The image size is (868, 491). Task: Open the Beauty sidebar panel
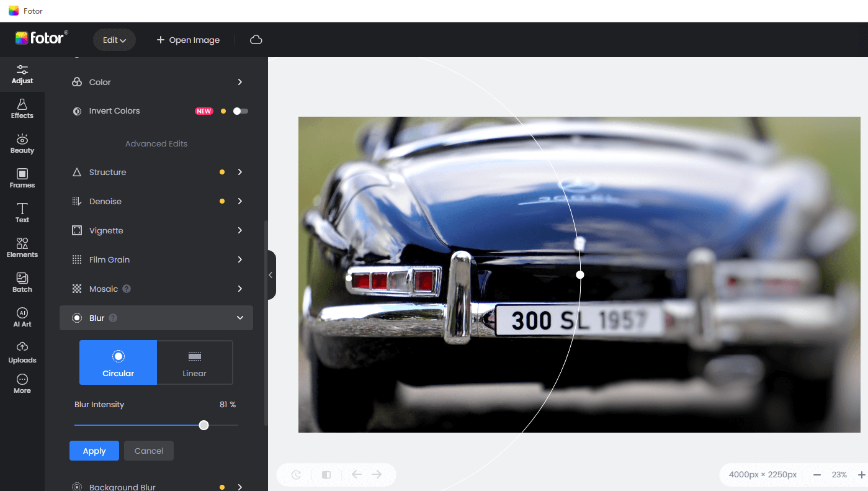tap(22, 144)
